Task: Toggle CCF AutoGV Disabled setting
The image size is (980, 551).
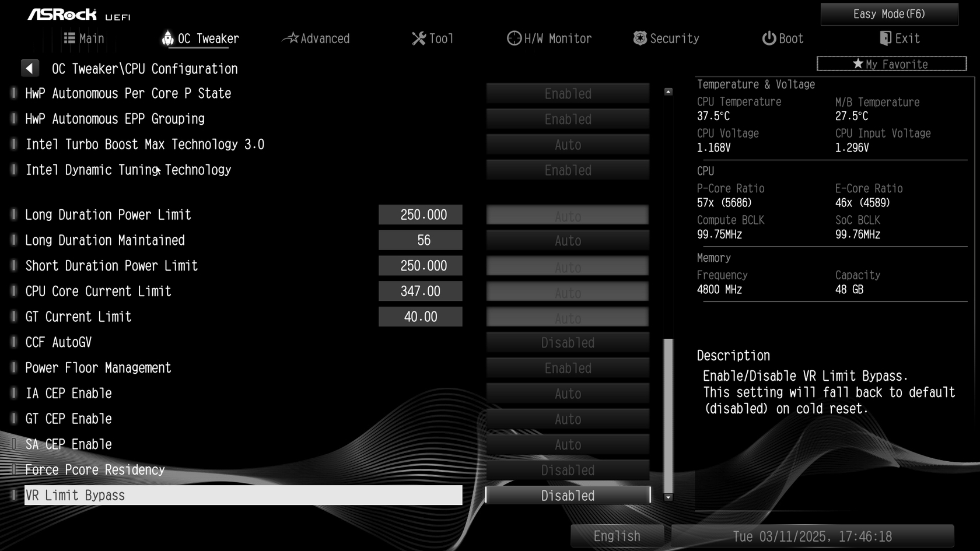Action: coord(568,343)
